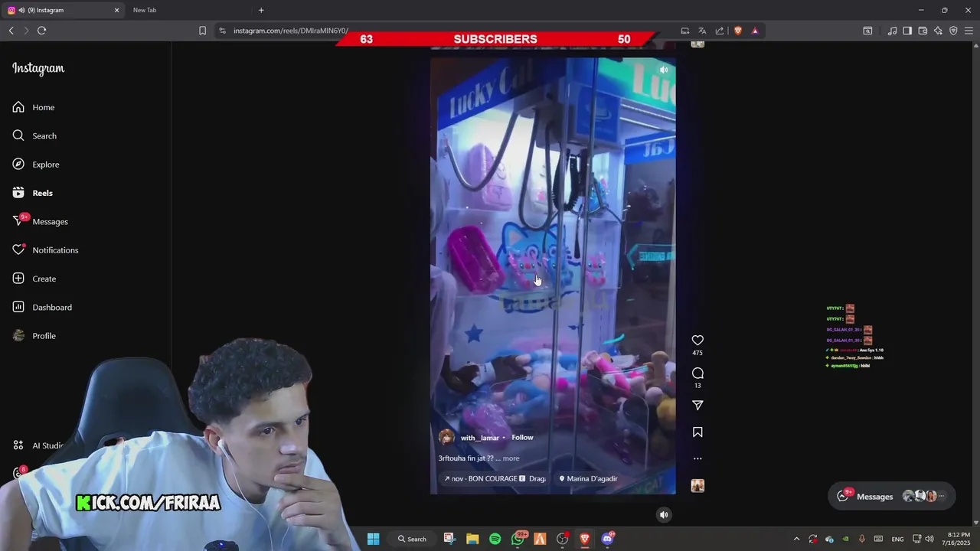Open File Explorer from taskbar
The image size is (980, 551).
(472, 539)
